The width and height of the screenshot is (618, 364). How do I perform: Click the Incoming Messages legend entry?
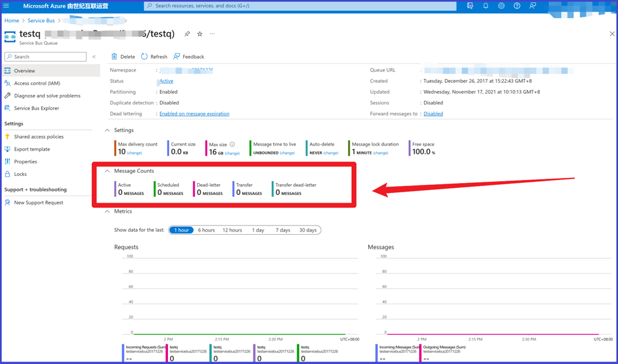[x=398, y=353]
